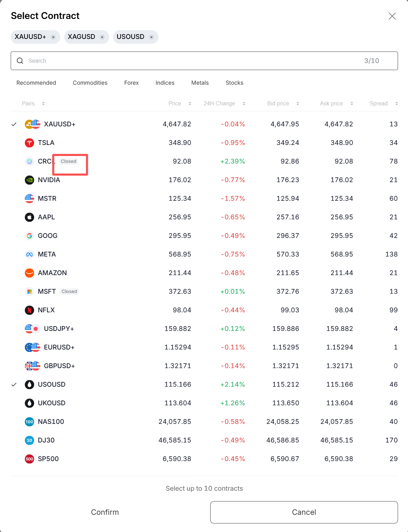Deselect the USOUSD row checkmark
The height and width of the screenshot is (532, 408).
(14, 385)
